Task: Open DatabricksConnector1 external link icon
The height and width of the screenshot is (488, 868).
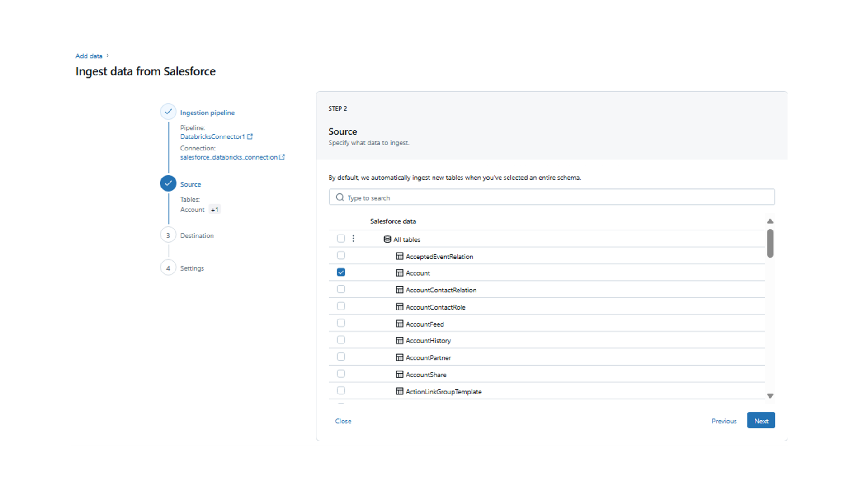Action: point(250,136)
